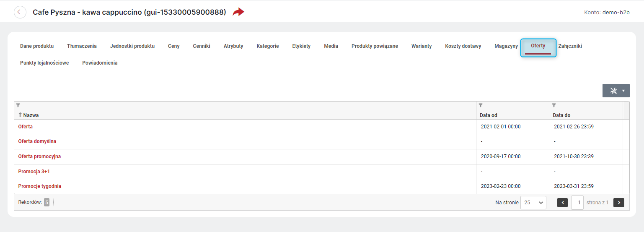
Task: Open the Magazyny tab
Action: pyautogui.click(x=506, y=46)
